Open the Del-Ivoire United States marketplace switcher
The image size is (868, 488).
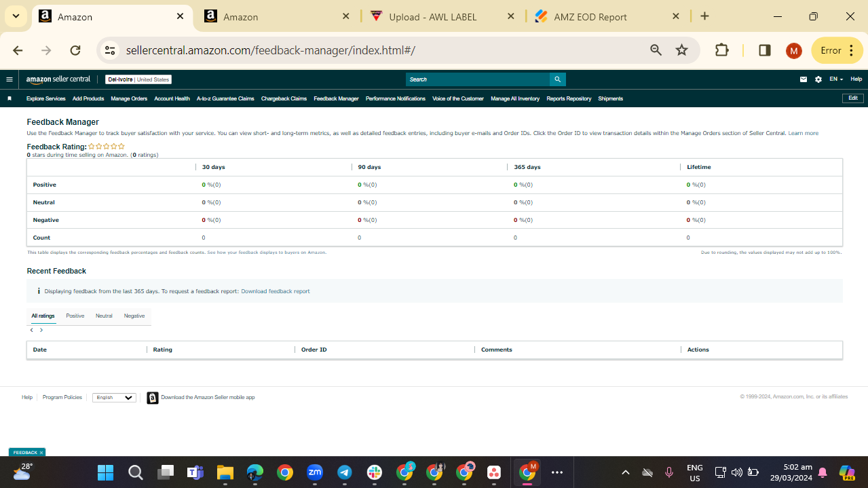[x=138, y=79]
